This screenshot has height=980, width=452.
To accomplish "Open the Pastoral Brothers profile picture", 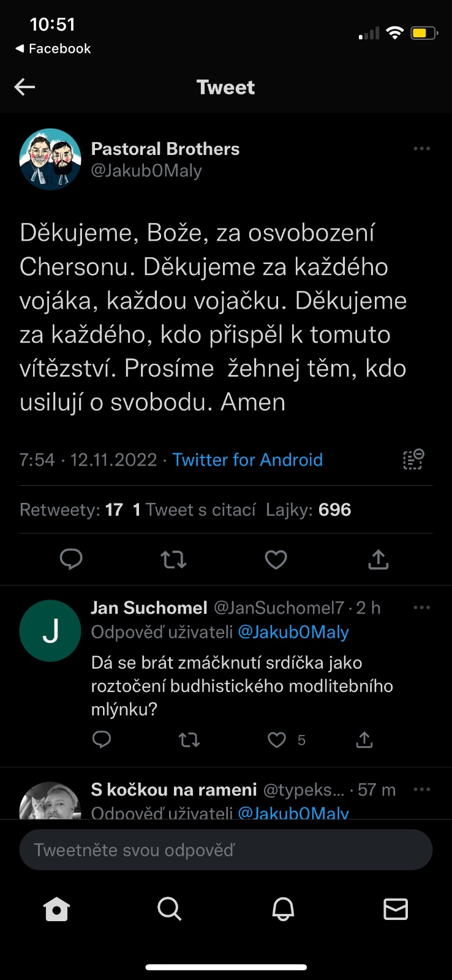I will coord(50,159).
